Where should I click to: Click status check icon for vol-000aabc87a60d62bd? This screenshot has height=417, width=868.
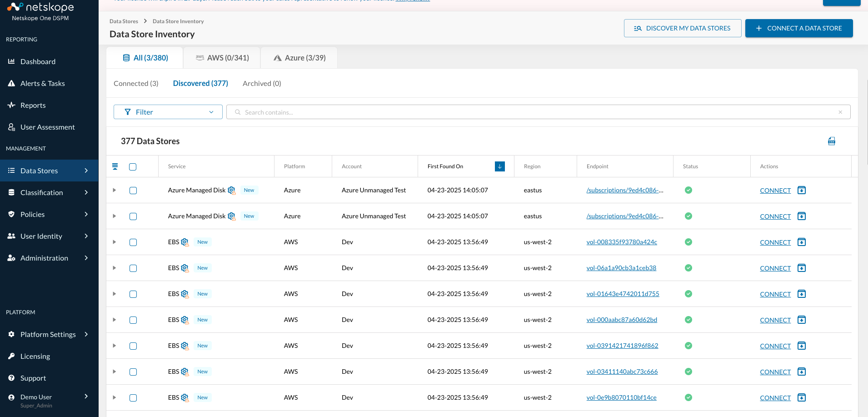coord(688,320)
